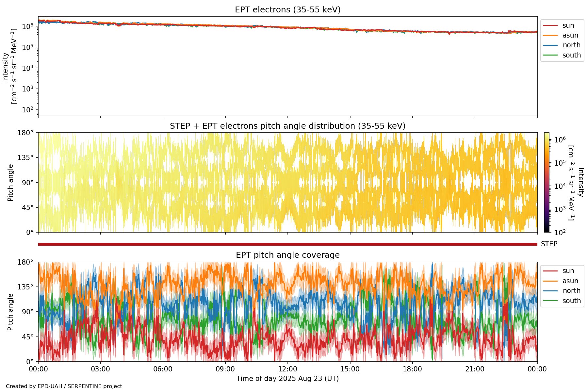Click the intensity colorbar beside the pitch angle distribution

[547, 182]
